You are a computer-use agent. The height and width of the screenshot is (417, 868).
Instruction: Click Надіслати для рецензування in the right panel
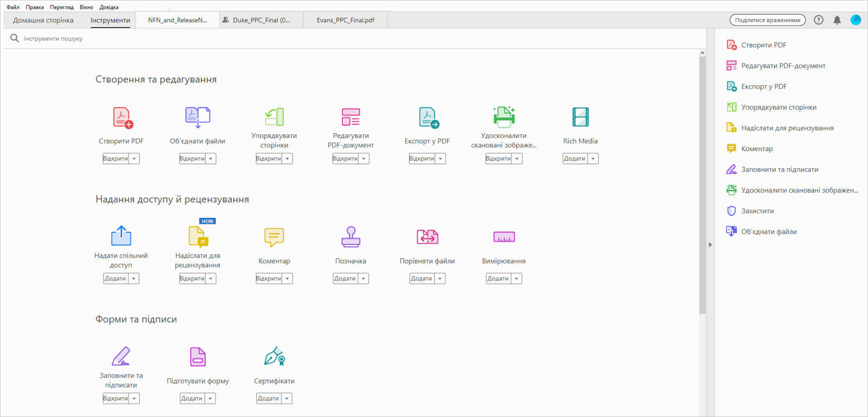(787, 128)
